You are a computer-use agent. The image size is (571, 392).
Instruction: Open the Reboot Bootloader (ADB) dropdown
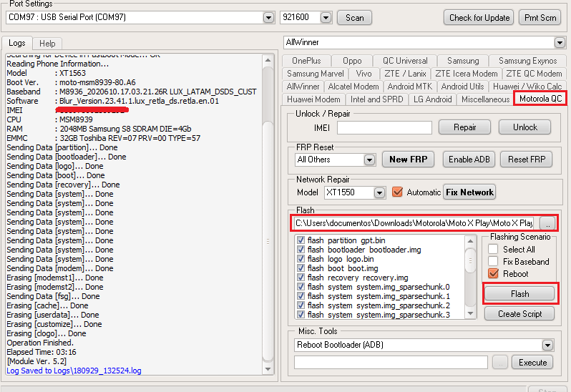pos(547,345)
